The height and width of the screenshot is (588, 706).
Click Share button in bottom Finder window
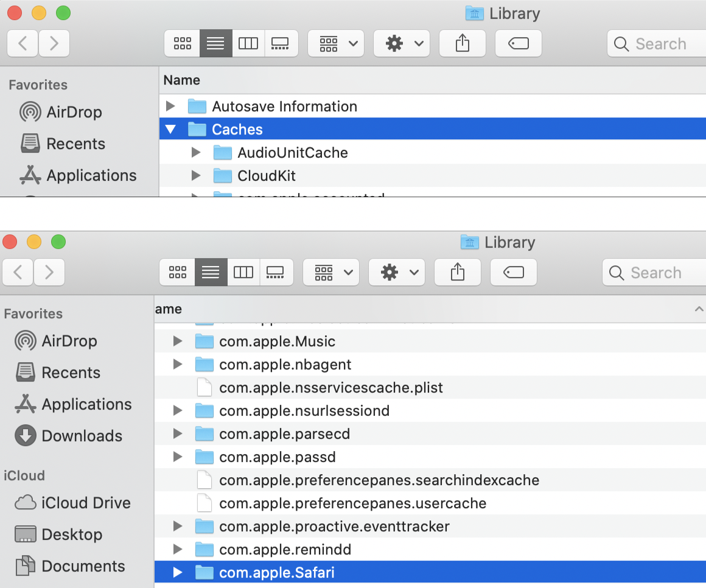coord(458,272)
